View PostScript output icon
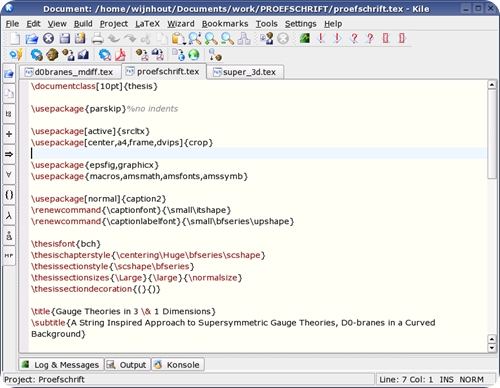500x388 pixels. (84, 55)
